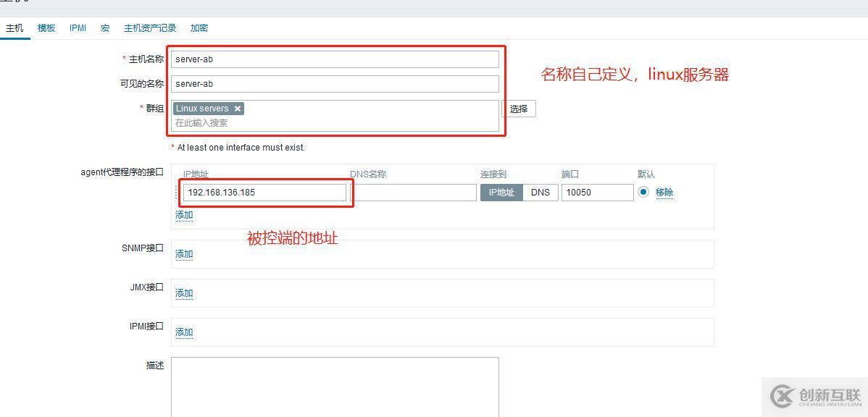Click 添加 under the agent interface
The image size is (868, 417).
[x=183, y=215]
